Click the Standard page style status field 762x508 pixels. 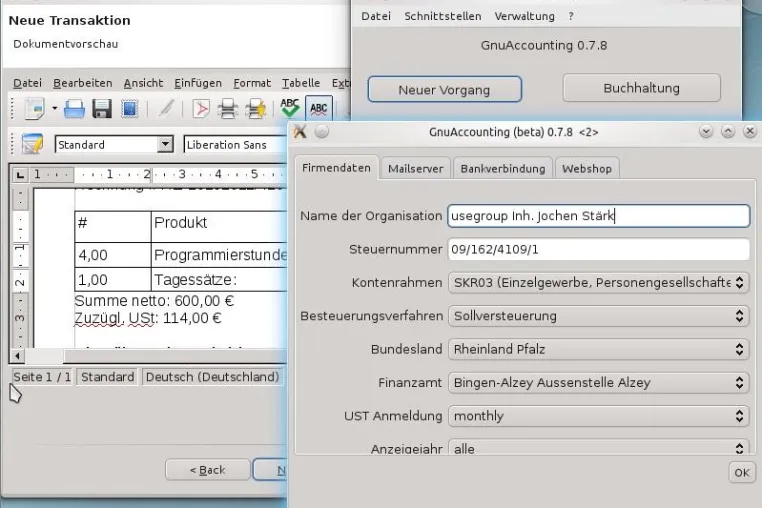point(107,377)
